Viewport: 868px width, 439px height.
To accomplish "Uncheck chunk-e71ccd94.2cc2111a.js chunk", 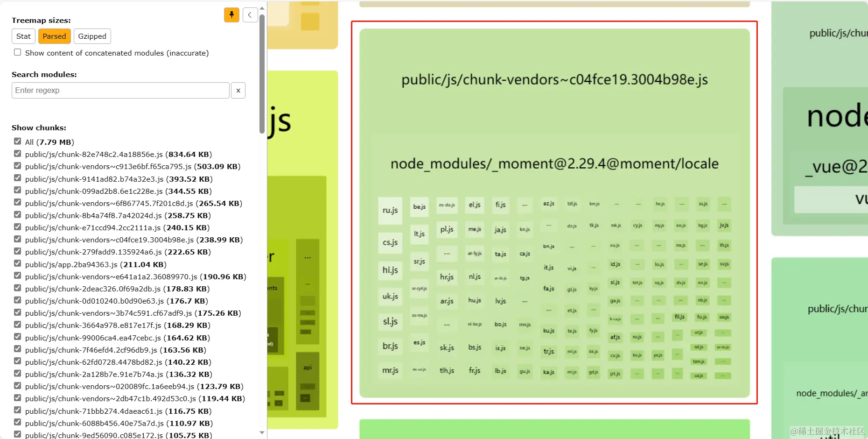I will click(x=18, y=227).
